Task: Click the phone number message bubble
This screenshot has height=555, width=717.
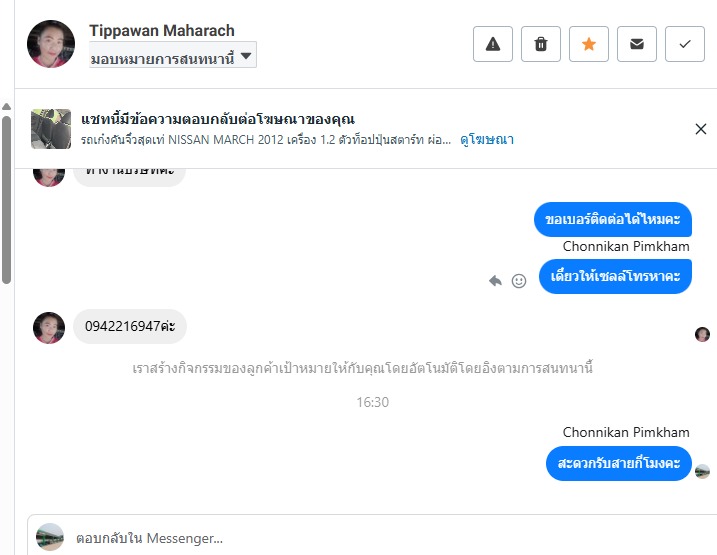Action: (x=130, y=326)
